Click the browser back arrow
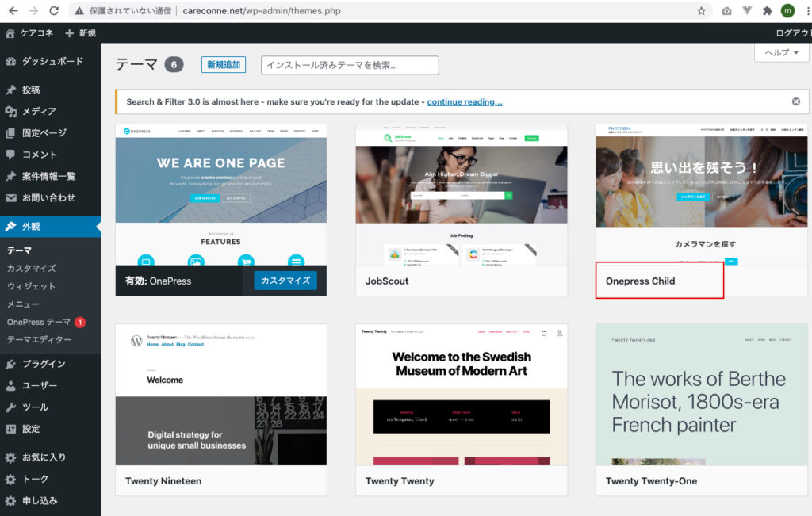 pyautogui.click(x=13, y=11)
